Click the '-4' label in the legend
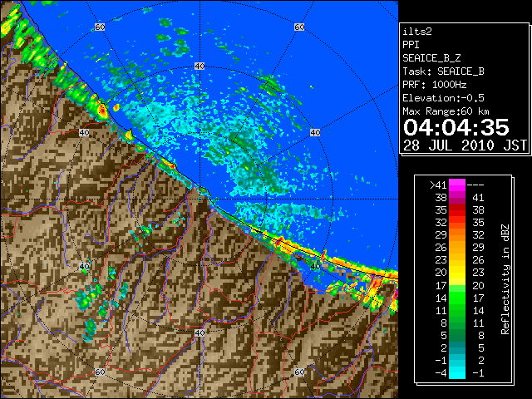This screenshot has width=532, height=399. click(441, 373)
